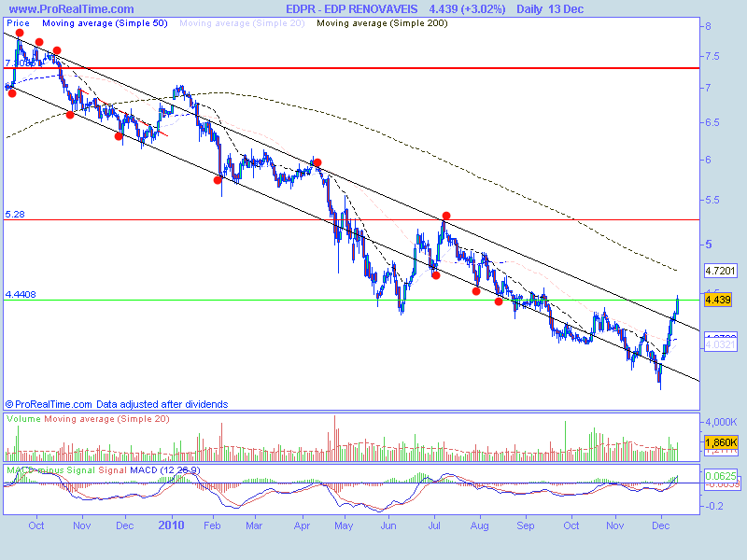
Task: Click the red marker dot on the 5.28 line in July
Action: click(x=446, y=217)
